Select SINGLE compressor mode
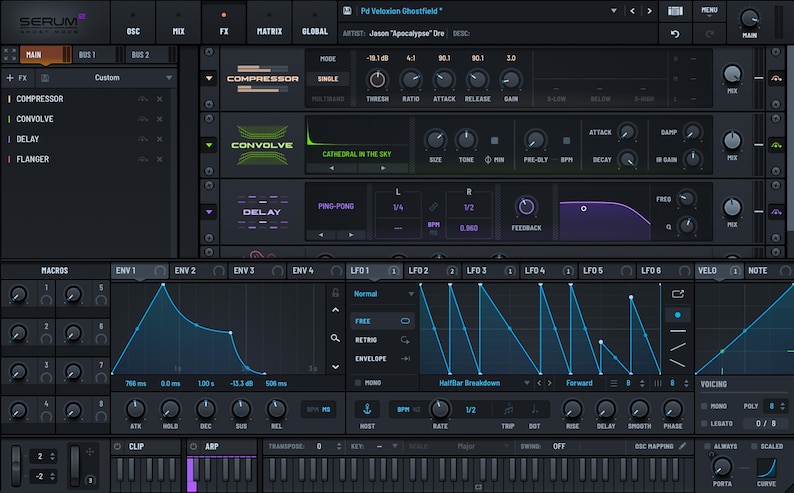794x493 pixels. [x=328, y=79]
